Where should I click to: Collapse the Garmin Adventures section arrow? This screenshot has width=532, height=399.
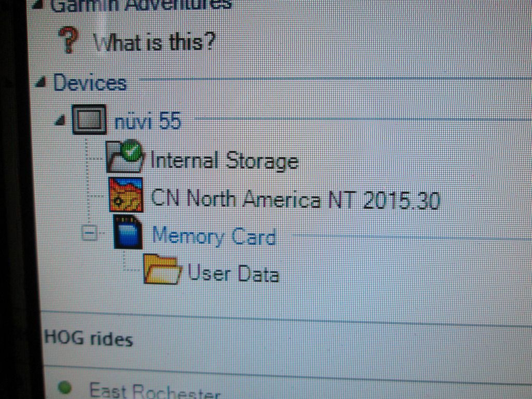pyautogui.click(x=39, y=4)
